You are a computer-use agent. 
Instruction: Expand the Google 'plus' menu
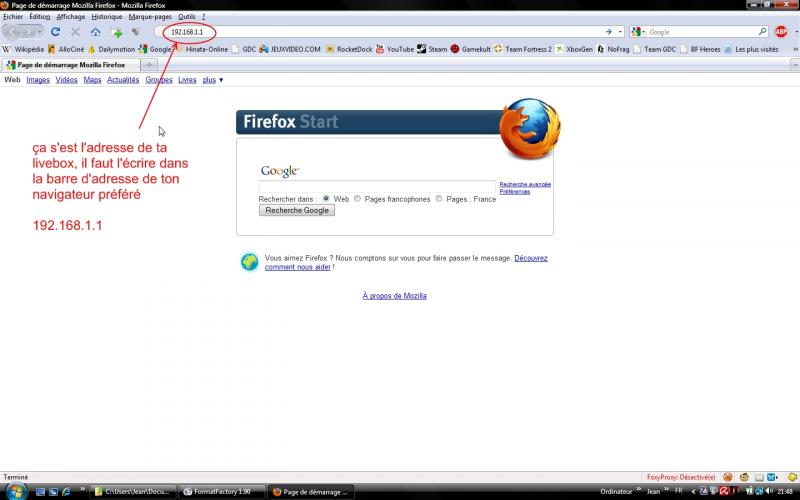[x=213, y=80]
